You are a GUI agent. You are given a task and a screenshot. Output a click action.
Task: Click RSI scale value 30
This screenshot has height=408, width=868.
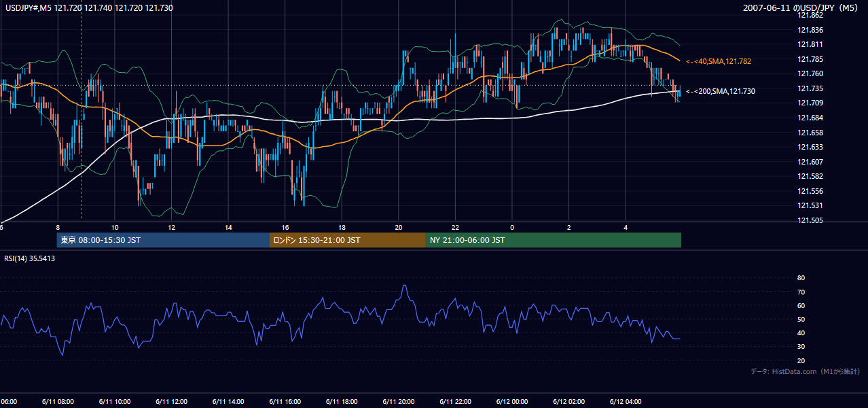801,347
